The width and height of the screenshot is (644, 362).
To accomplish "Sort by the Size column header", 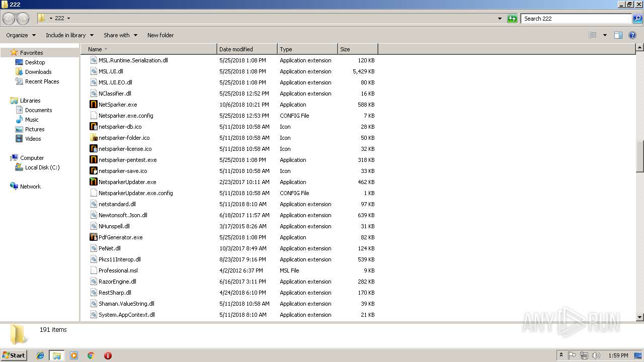I will tap(358, 49).
